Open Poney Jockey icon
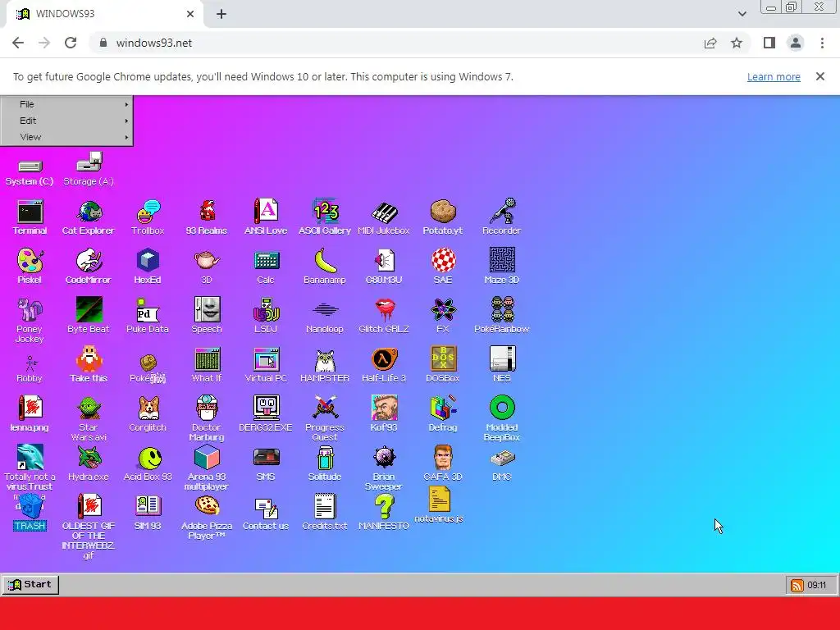 (x=30, y=321)
